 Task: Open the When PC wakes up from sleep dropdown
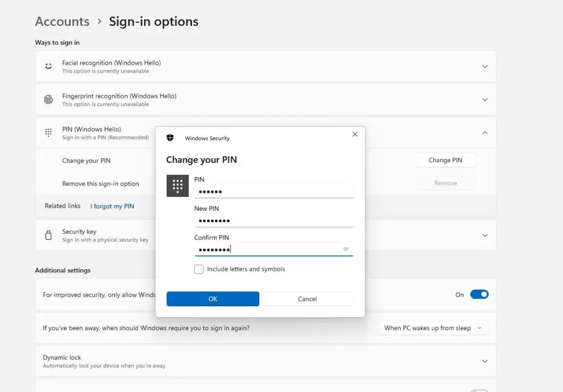coord(433,328)
